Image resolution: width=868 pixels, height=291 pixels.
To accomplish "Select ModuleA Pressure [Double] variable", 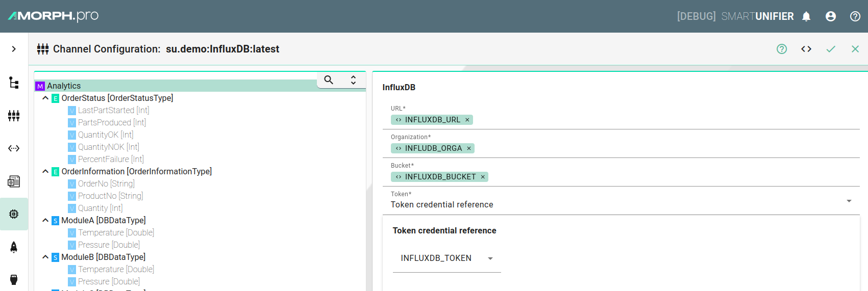I will (x=109, y=245).
